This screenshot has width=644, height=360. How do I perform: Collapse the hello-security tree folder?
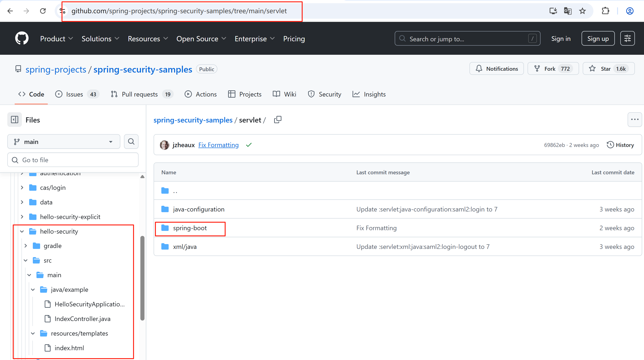22,231
